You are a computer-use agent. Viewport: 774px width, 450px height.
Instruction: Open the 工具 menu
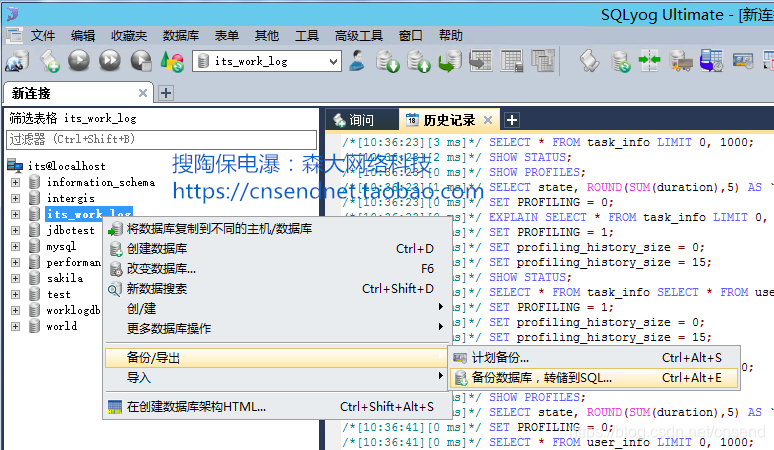click(x=307, y=36)
